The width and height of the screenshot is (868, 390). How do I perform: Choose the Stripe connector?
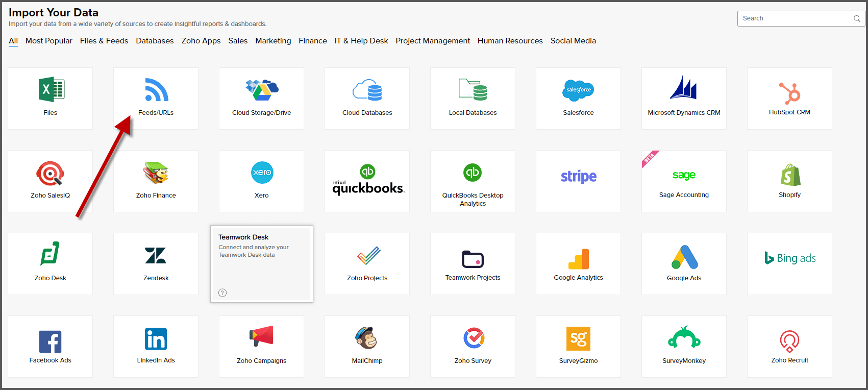(x=578, y=181)
